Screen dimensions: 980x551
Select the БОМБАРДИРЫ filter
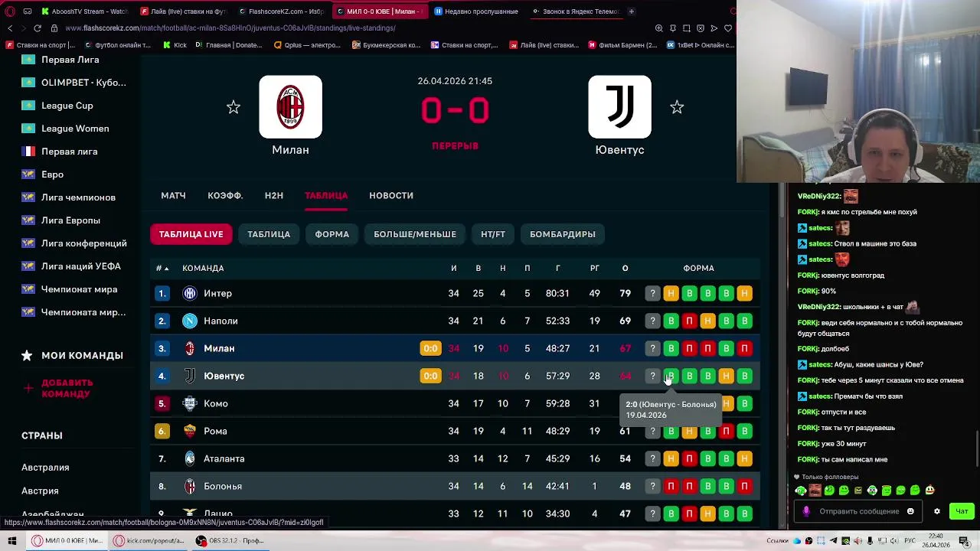point(563,234)
